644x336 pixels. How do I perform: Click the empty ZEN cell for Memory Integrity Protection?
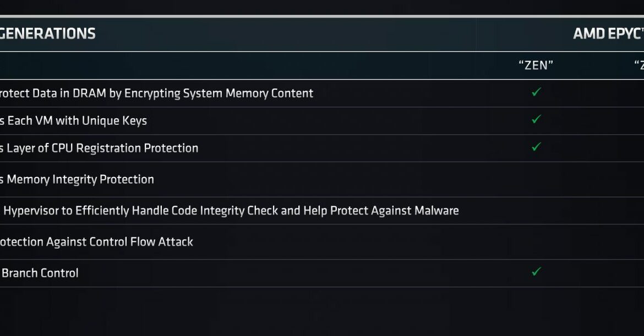coord(536,179)
